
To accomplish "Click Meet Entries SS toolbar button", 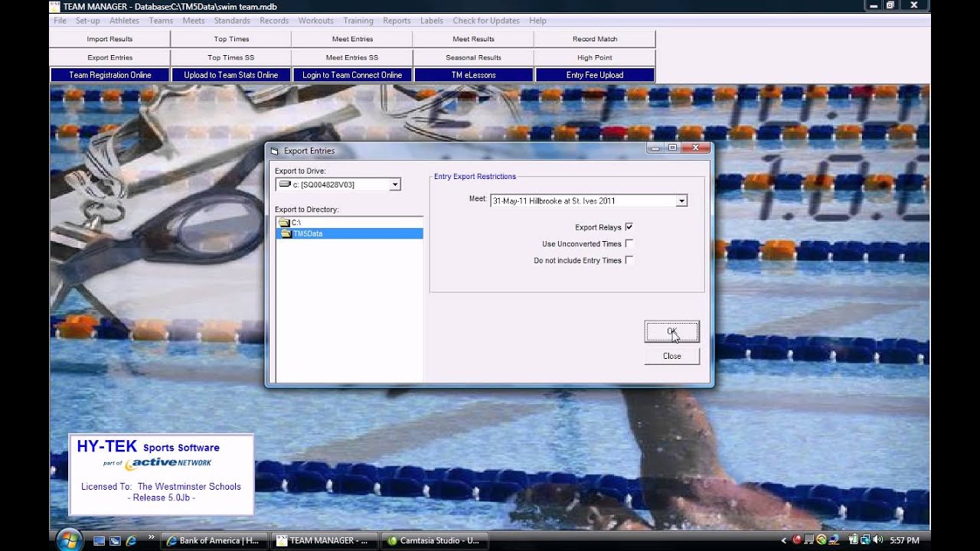I will click(352, 57).
